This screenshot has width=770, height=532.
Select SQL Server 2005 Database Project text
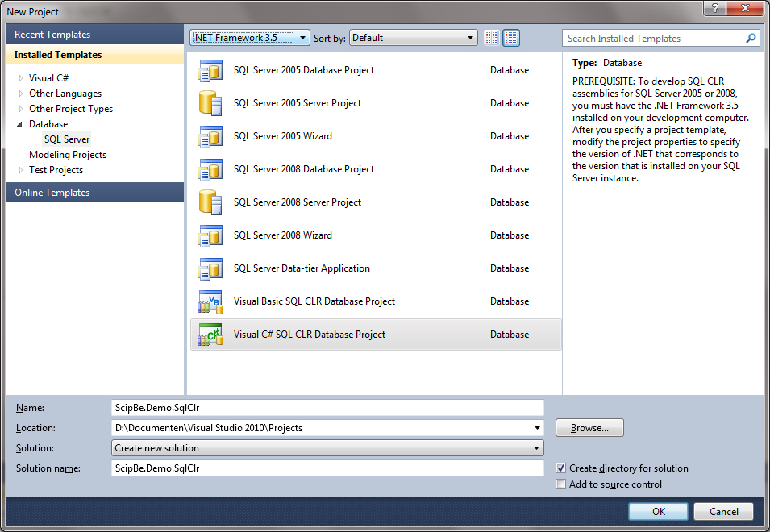303,70
